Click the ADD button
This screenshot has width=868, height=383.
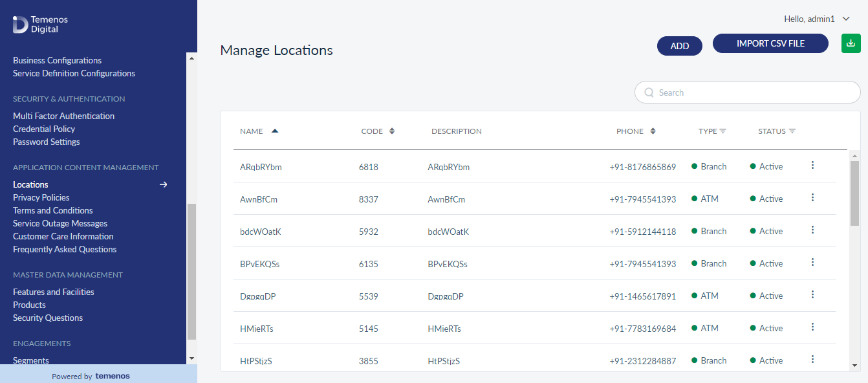(680, 46)
